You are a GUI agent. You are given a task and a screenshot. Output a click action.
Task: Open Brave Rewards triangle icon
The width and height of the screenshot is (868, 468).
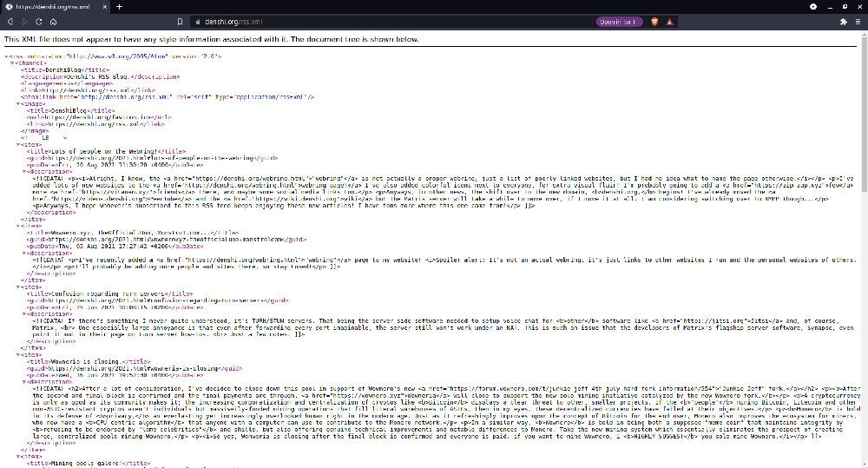[x=669, y=22]
